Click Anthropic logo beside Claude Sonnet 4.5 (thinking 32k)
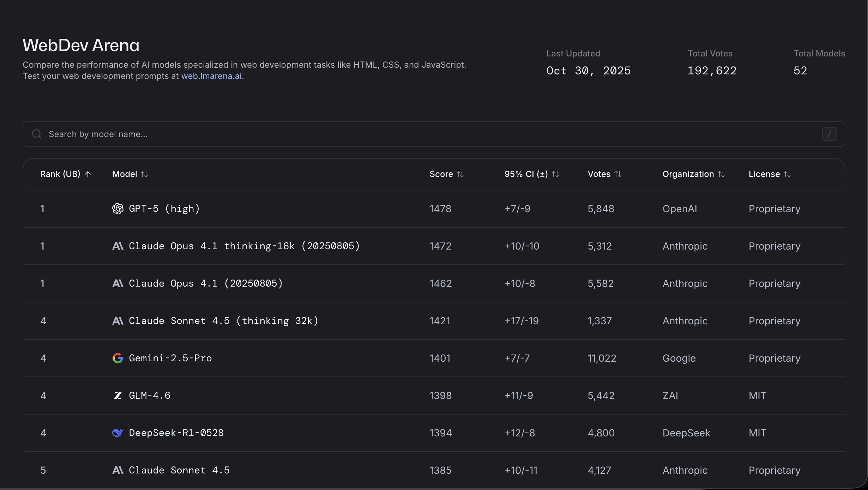The height and width of the screenshot is (490, 868). [117, 321]
